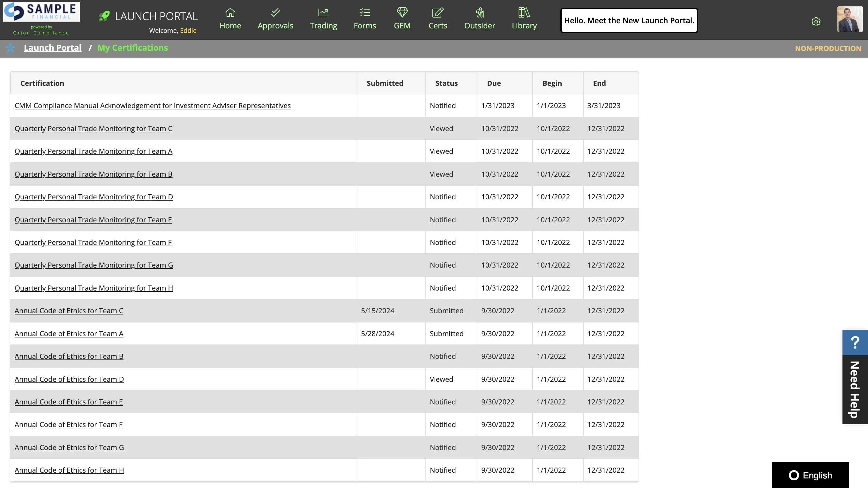Sort by the Status column header
This screenshot has width=868, height=488.
pyautogui.click(x=446, y=83)
